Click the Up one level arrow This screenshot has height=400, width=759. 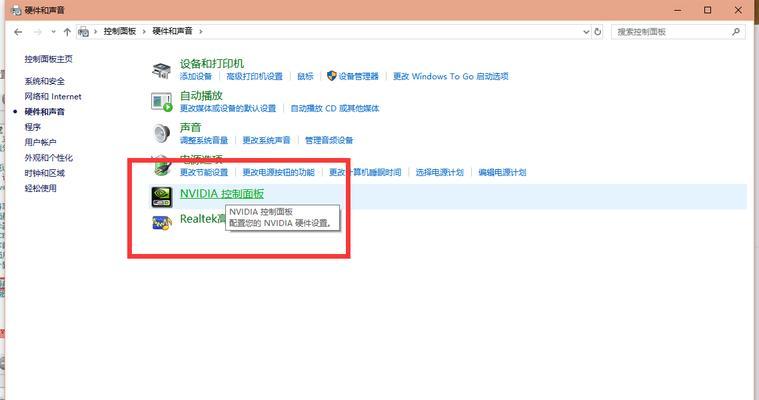point(67,32)
